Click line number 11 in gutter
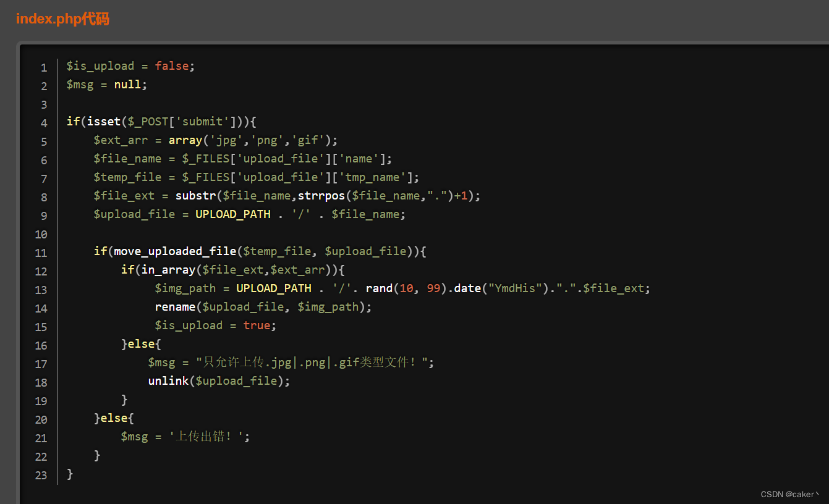Screen dimensions: 829x504 [x=41, y=253]
